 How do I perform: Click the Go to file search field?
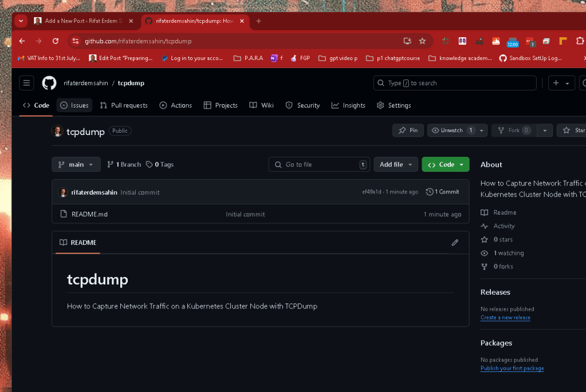pyautogui.click(x=319, y=164)
